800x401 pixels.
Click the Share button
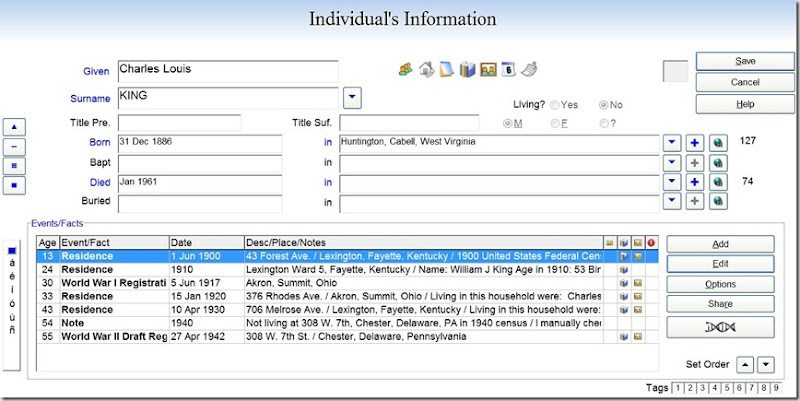720,304
